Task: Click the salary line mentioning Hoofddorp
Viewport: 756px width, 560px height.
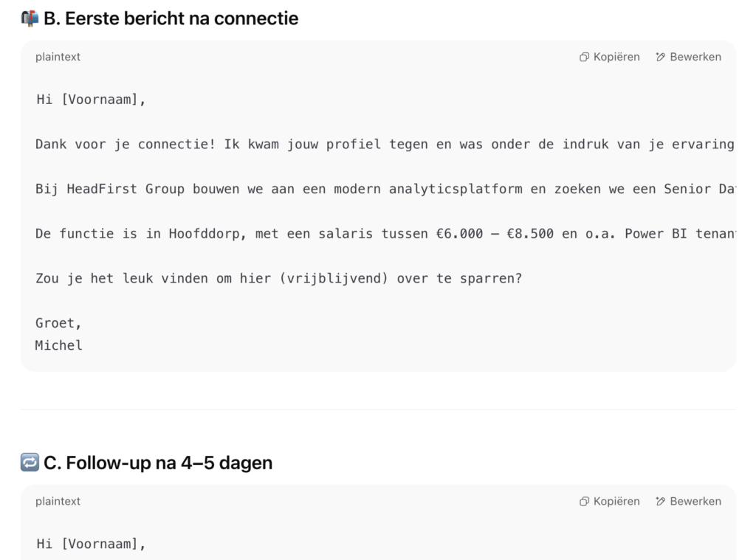Action: (384, 234)
